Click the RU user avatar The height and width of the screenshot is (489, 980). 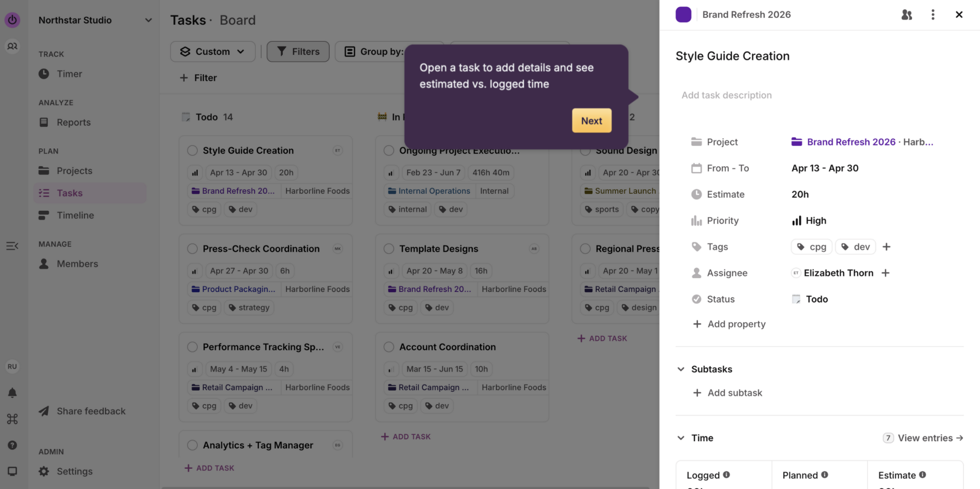[x=12, y=366]
